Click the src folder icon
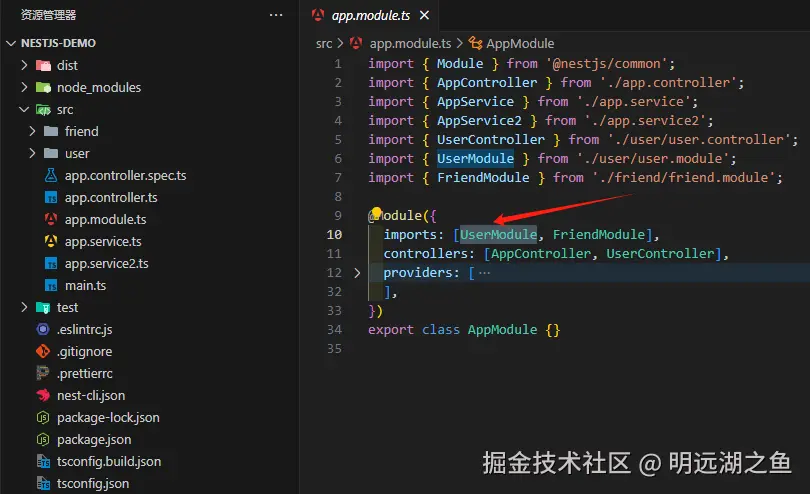This screenshot has width=810, height=494. click(43, 110)
